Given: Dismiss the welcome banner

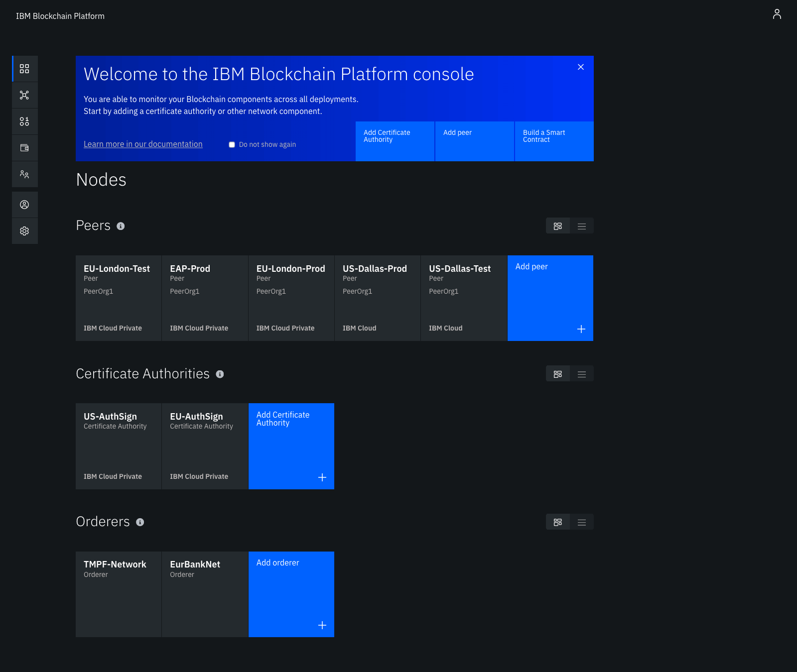Looking at the screenshot, I should [580, 67].
